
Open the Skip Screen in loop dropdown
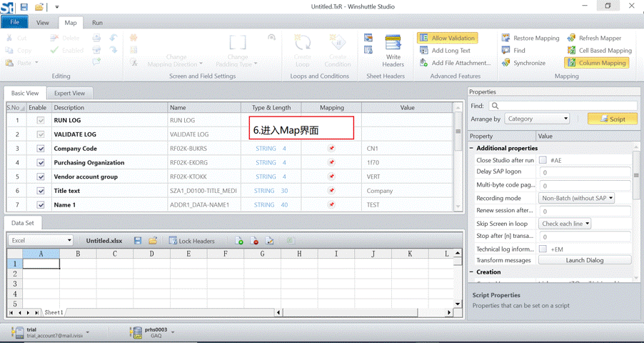[x=564, y=224]
